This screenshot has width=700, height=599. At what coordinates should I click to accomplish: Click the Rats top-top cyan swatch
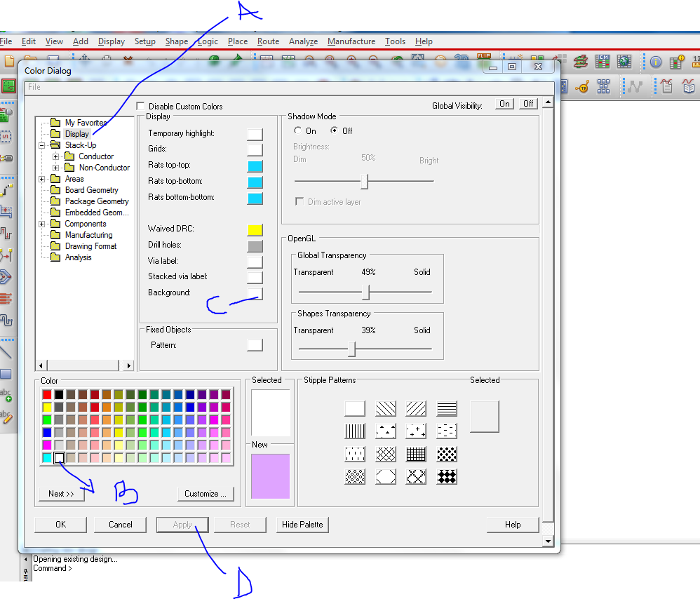[x=255, y=166]
